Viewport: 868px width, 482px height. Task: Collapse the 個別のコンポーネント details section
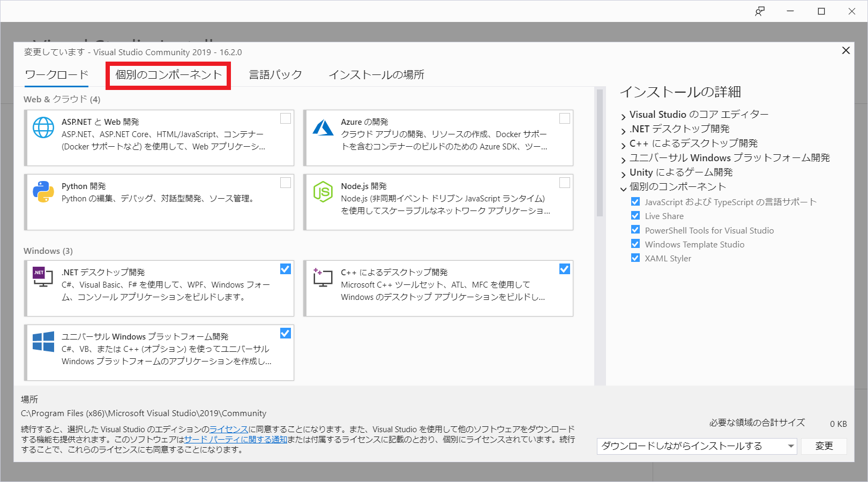623,187
